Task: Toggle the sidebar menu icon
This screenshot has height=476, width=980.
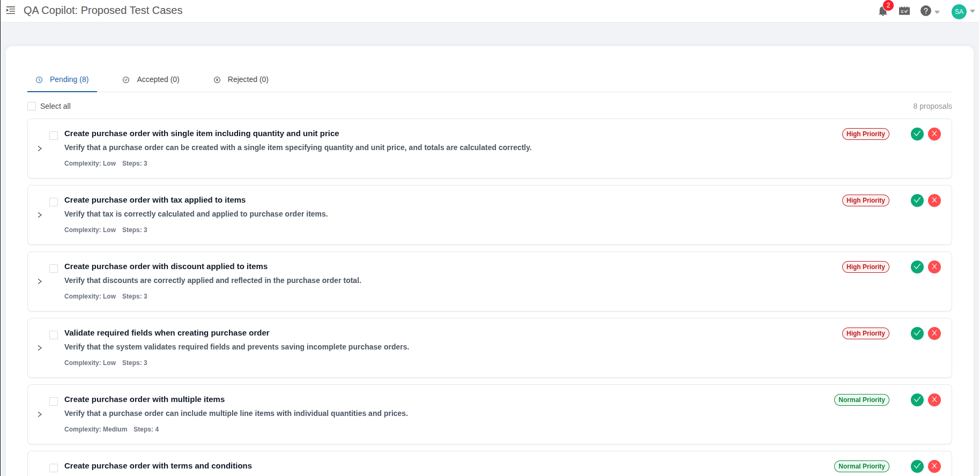Action: tap(11, 10)
